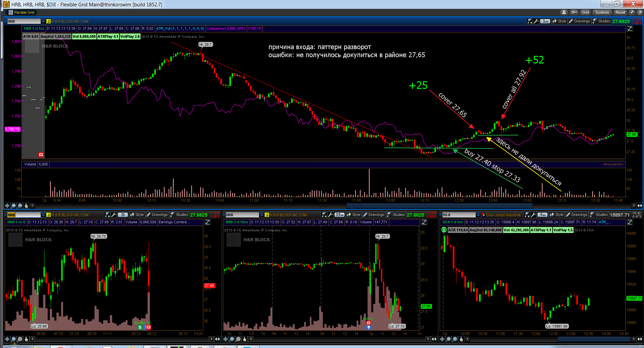Zoom out on main chart

tap(20, 206)
